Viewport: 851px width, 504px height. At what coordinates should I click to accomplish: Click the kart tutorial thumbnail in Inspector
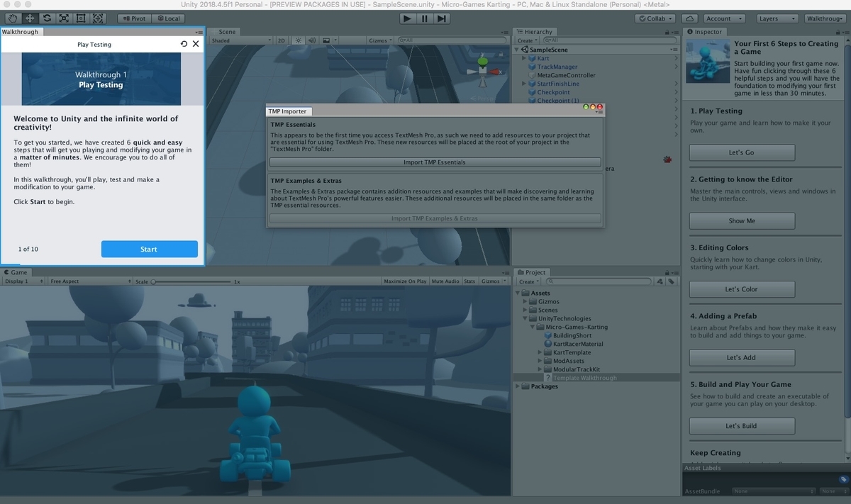[708, 61]
